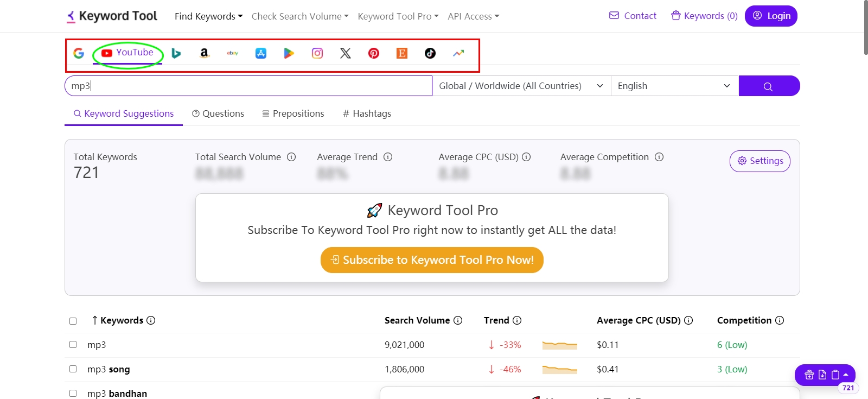The image size is (868, 399).
Task: Click the Login button
Action: tap(771, 16)
